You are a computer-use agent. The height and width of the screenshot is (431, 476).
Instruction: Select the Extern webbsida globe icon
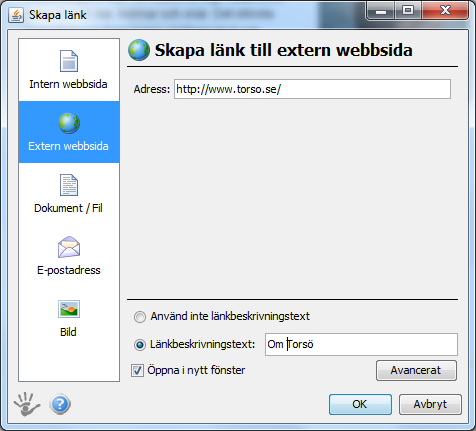click(x=69, y=123)
